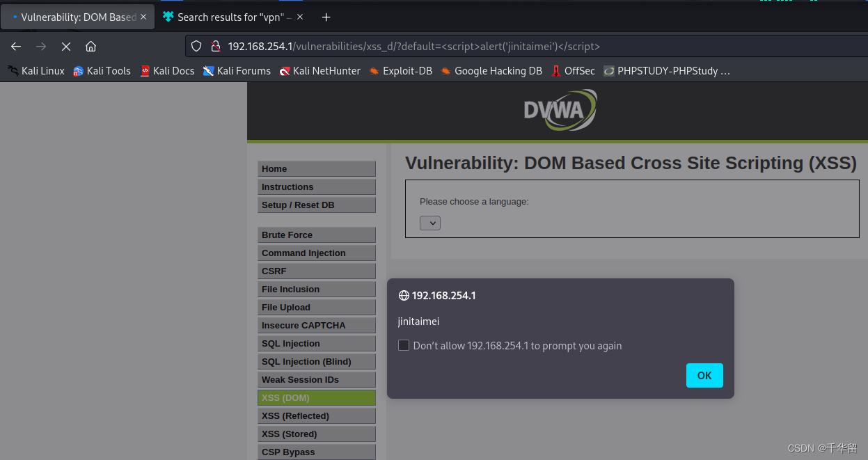Open the Google Hacking DB bookmark
Image resolution: width=868 pixels, height=460 pixels.
[491, 70]
